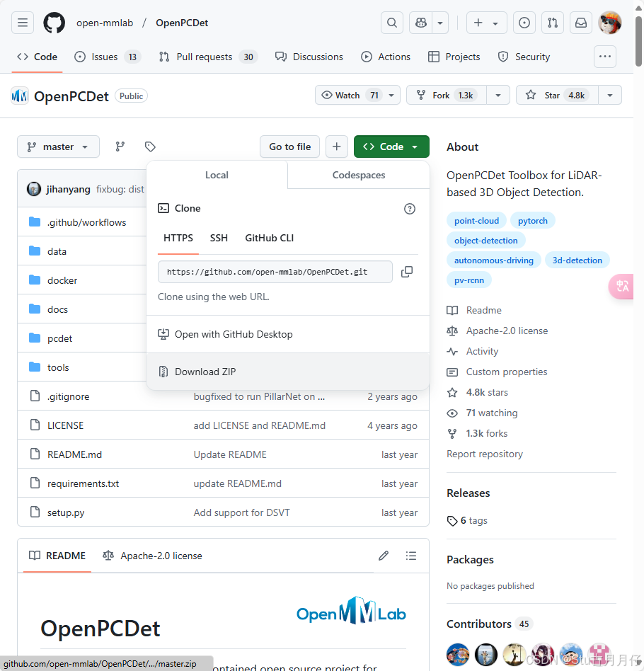
Task: Click the translate floating widget icon
Action: 621,286
